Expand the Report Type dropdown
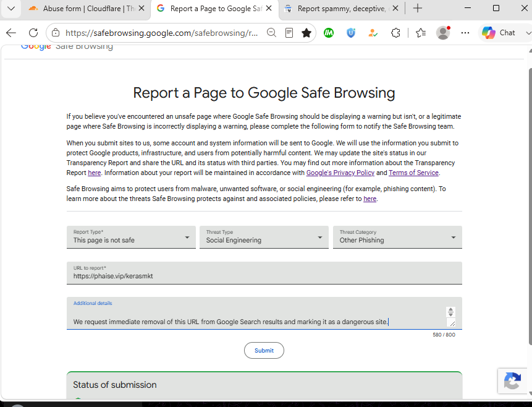 (x=131, y=237)
